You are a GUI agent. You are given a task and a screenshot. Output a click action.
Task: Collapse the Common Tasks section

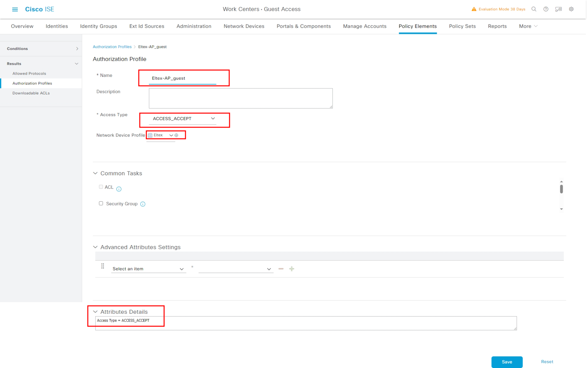click(95, 173)
